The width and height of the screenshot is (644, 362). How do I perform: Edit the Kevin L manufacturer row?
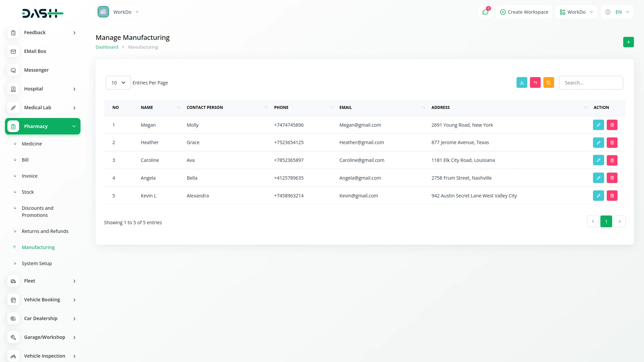598,196
